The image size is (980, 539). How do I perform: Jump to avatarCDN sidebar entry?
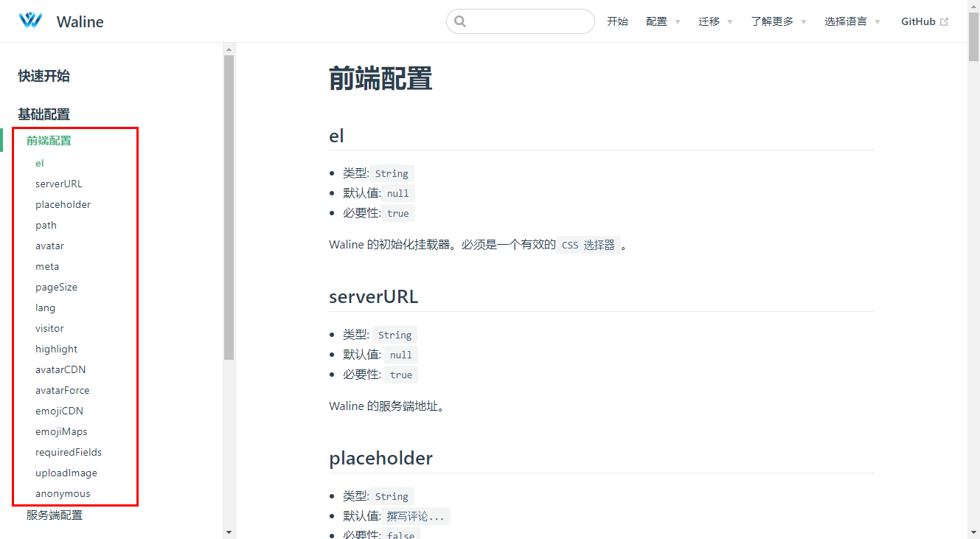[x=60, y=369]
